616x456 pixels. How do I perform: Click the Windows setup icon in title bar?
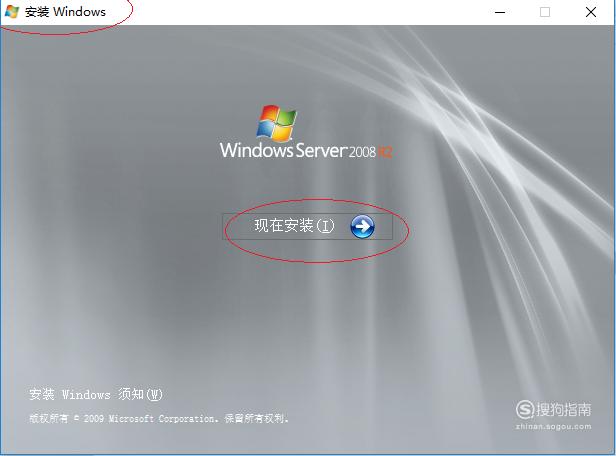coord(12,12)
